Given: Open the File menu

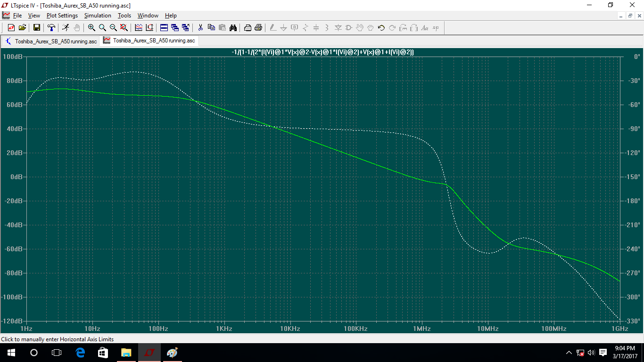Looking at the screenshot, I should [x=17, y=16].
